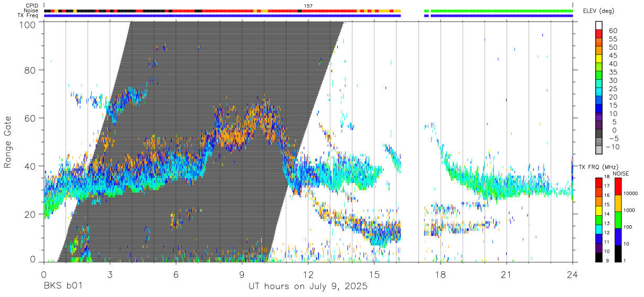Click the x-axis tick label 21
This screenshot has height=297, width=644.
[507, 274]
